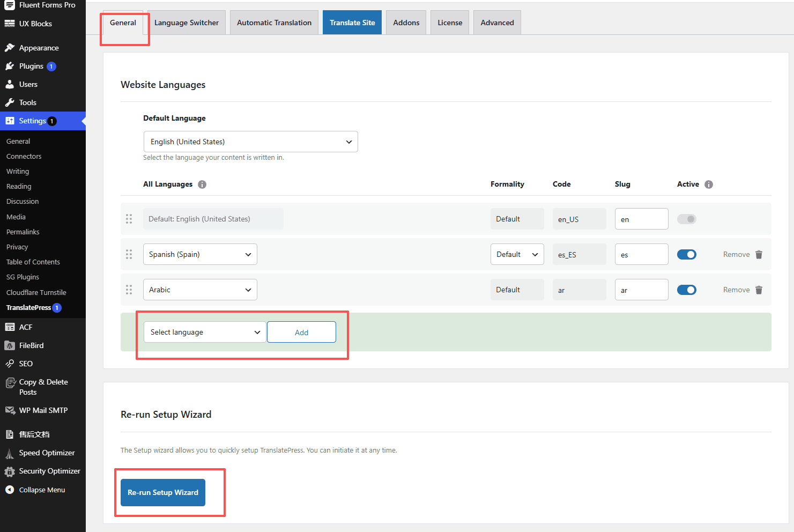This screenshot has width=794, height=532.
Task: Click the Add language button
Action: 301,332
